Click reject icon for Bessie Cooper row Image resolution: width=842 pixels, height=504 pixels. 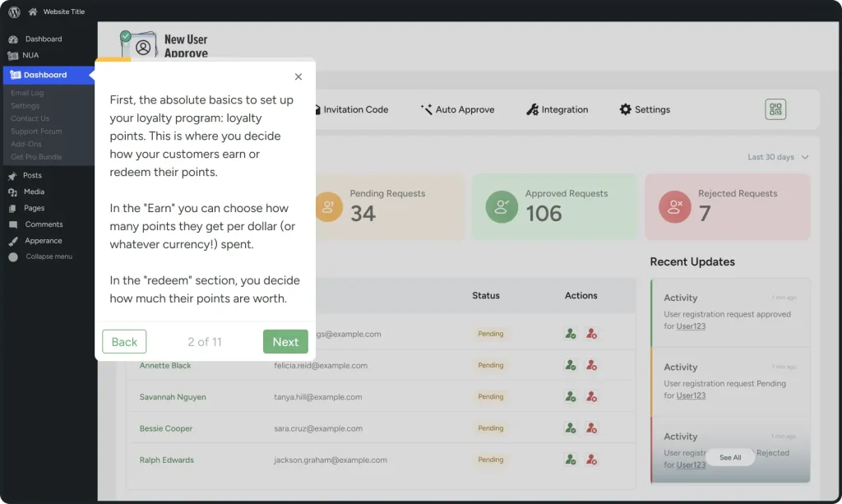[x=591, y=428]
